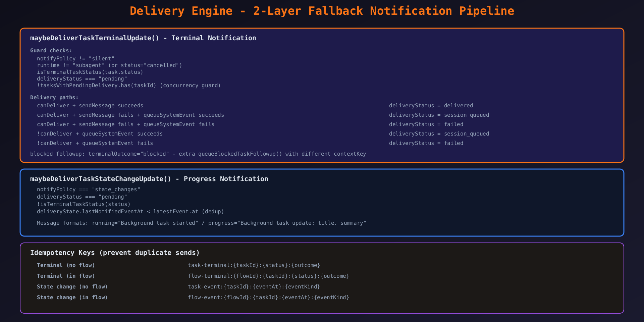Select the 'maybeDeliverTaskTerminalUpdate() - Terminal Notification' heading
This screenshot has height=322, width=644.
(143, 38)
